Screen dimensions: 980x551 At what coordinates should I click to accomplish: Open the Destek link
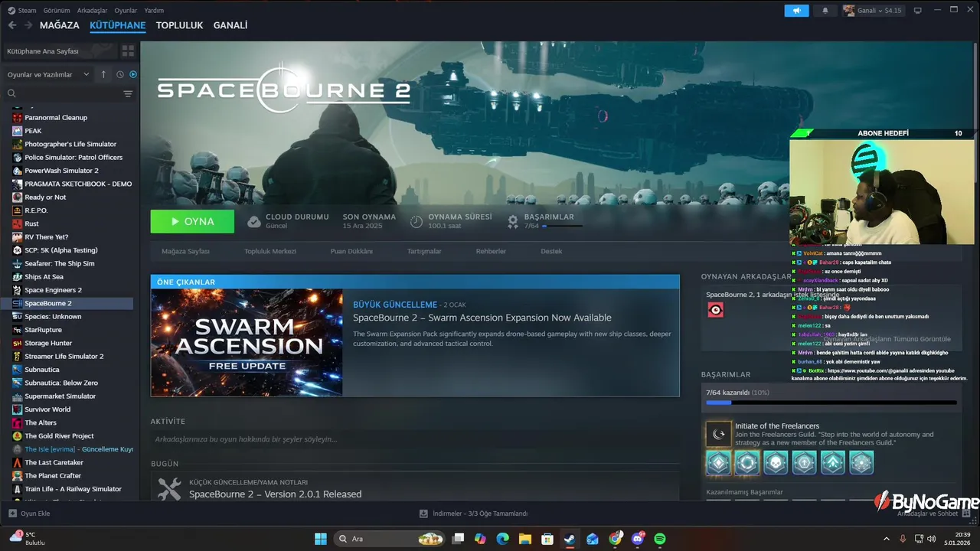click(x=551, y=251)
